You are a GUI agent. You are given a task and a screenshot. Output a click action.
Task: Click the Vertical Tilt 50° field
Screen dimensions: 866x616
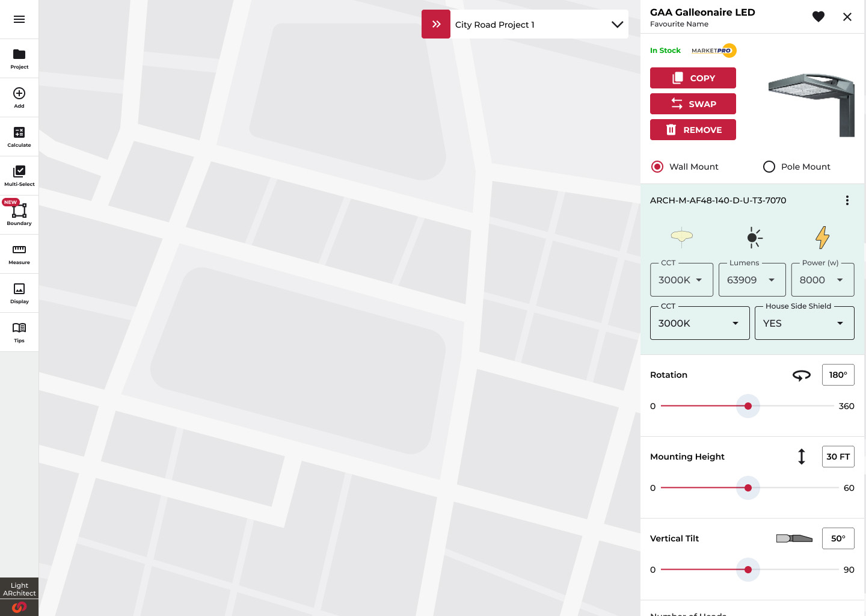pyautogui.click(x=838, y=538)
